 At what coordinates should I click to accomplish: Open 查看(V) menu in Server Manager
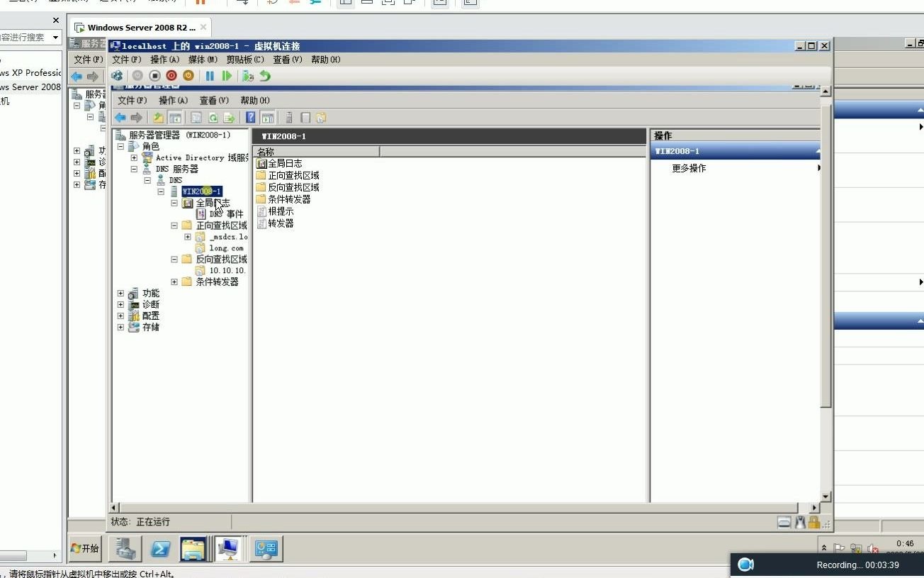tap(214, 101)
